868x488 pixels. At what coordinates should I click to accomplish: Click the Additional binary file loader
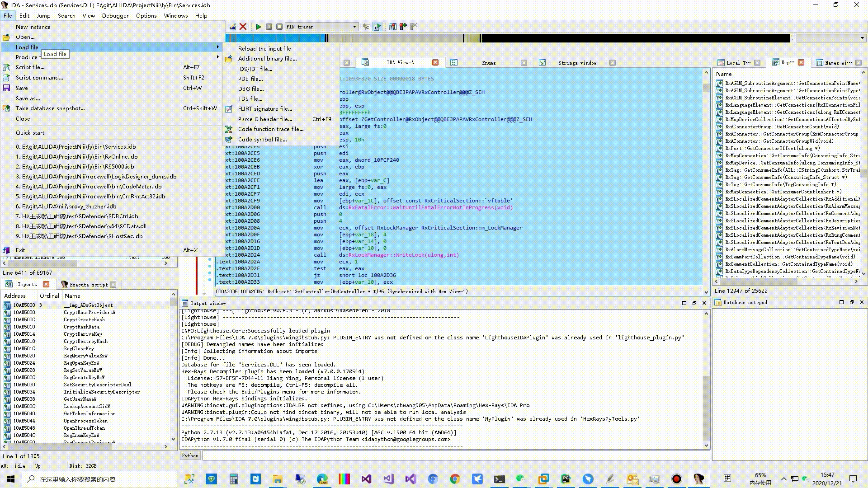pyautogui.click(x=267, y=58)
